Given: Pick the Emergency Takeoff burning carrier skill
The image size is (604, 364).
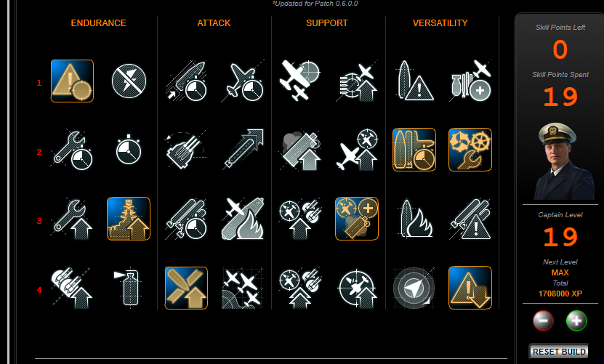Looking at the screenshot, I should 242,219.
